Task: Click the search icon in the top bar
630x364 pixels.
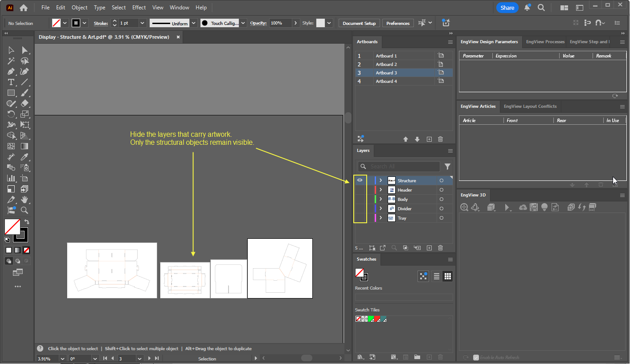Action: [x=541, y=8]
